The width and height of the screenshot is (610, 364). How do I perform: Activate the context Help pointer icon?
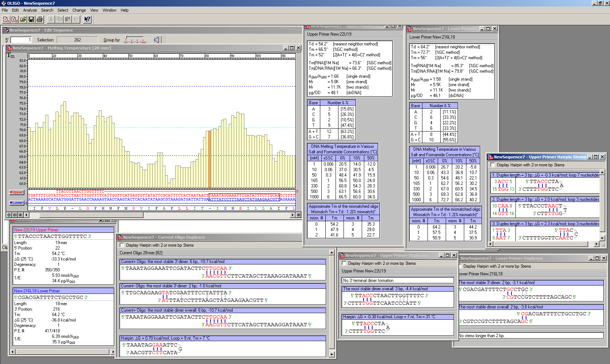(x=87, y=19)
